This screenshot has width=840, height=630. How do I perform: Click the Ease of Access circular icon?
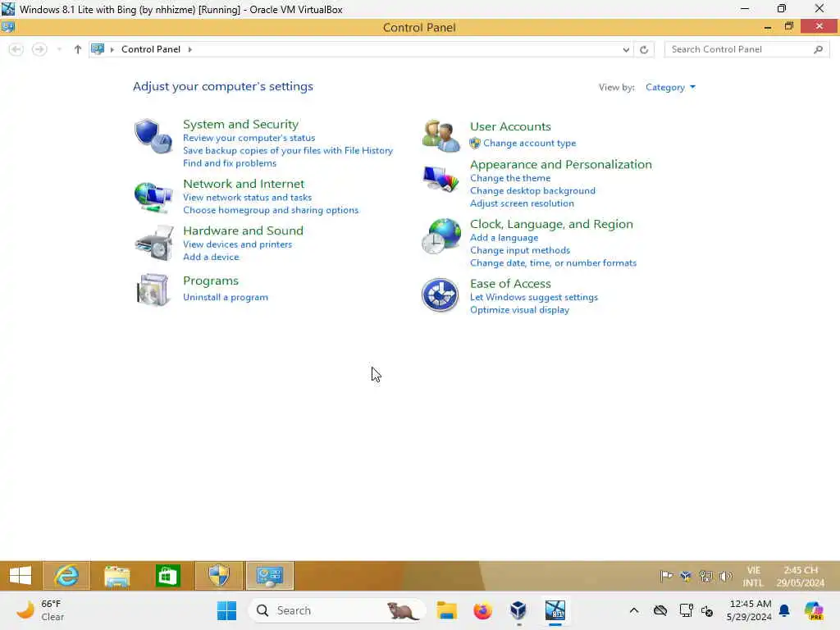click(440, 294)
